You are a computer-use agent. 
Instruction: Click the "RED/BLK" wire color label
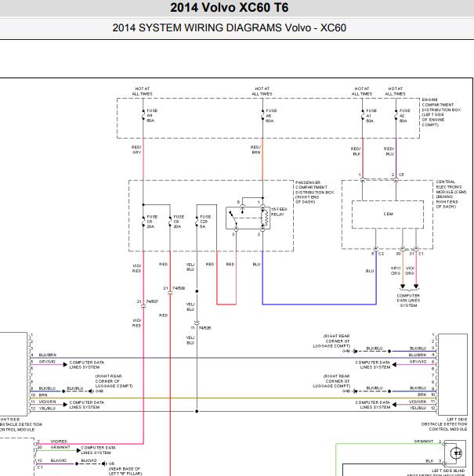point(356,151)
